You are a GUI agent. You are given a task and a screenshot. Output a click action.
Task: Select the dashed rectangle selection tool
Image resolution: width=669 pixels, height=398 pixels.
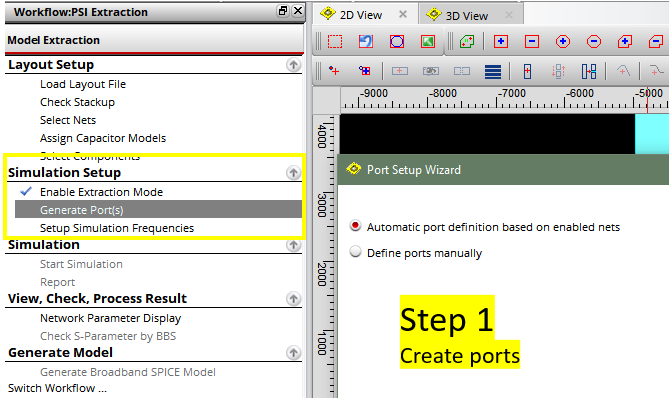click(x=335, y=42)
